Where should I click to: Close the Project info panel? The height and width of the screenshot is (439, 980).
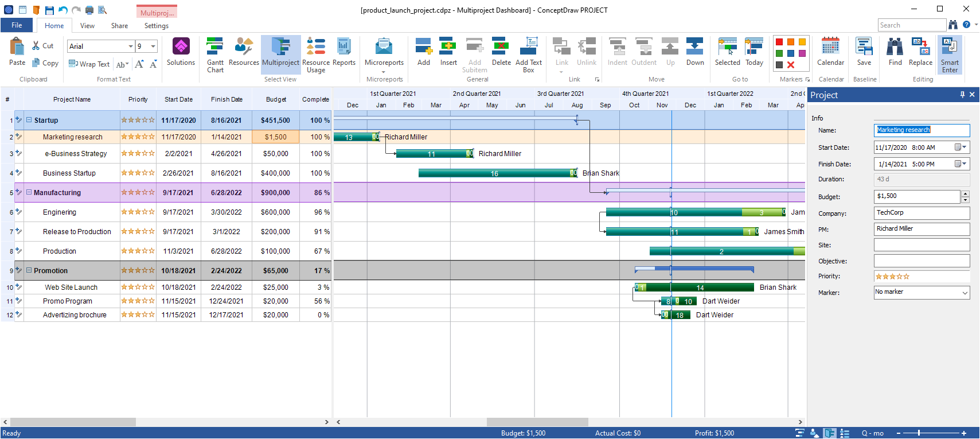pos(972,95)
